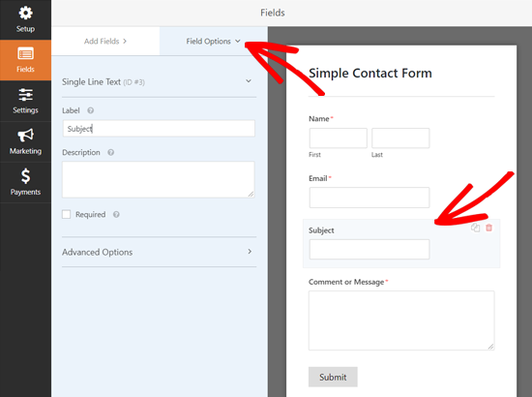Screen dimensions: 532x397
Task: Duplicate the Subject field
Action: click(475, 228)
